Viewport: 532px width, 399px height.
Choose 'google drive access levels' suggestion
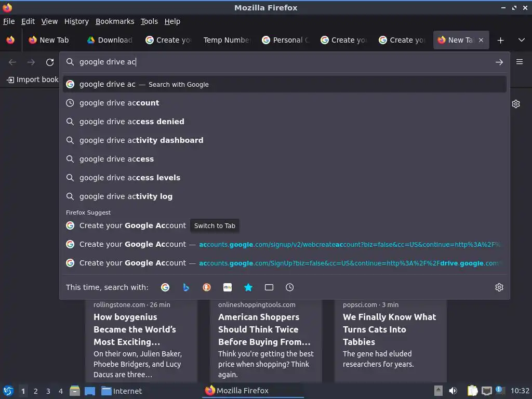[x=285, y=178]
